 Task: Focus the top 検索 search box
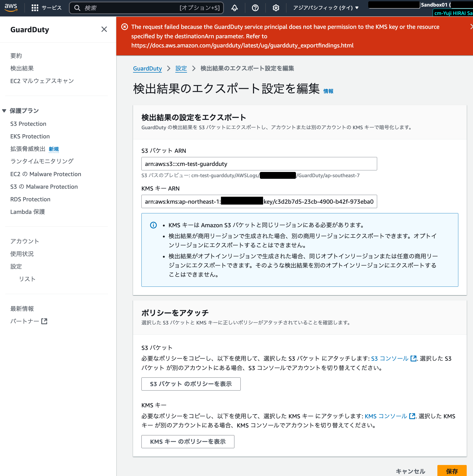click(x=146, y=8)
